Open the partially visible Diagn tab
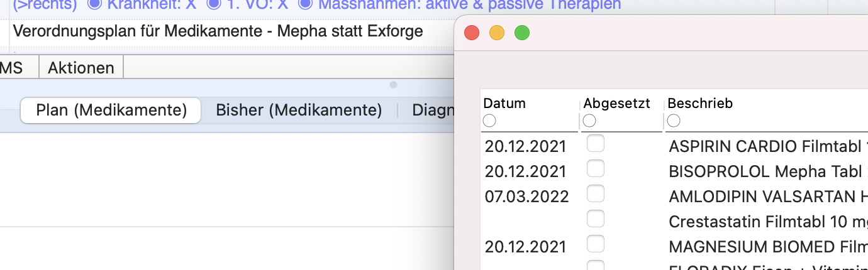Screen dimensions: 868x270 click(x=433, y=111)
